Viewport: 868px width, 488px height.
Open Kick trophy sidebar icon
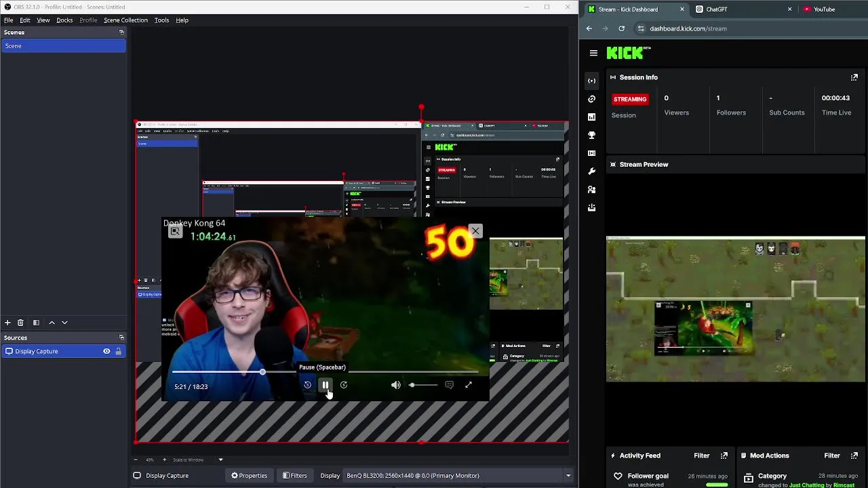click(591, 135)
